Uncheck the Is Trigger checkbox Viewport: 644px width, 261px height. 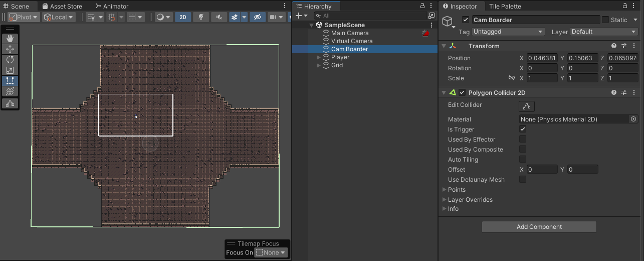pyautogui.click(x=523, y=129)
